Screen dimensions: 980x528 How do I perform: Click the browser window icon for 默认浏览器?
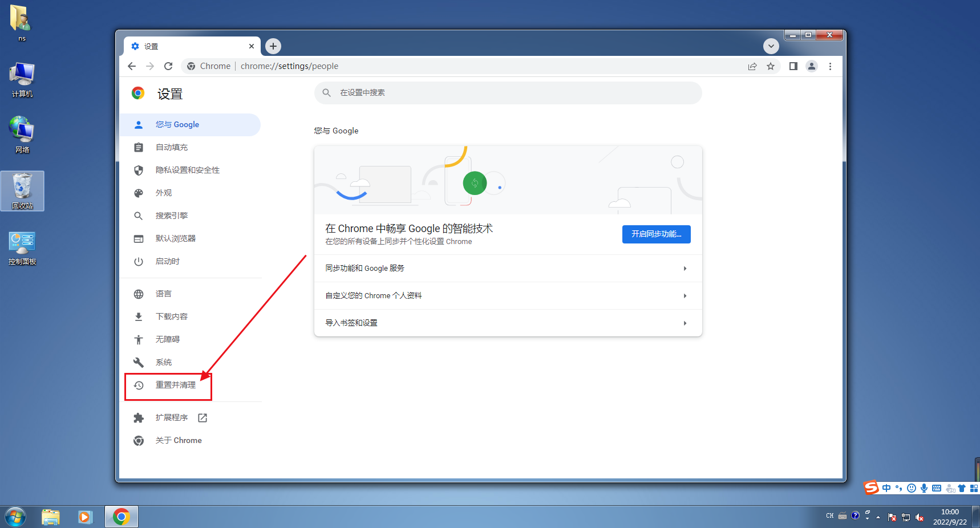pos(139,238)
